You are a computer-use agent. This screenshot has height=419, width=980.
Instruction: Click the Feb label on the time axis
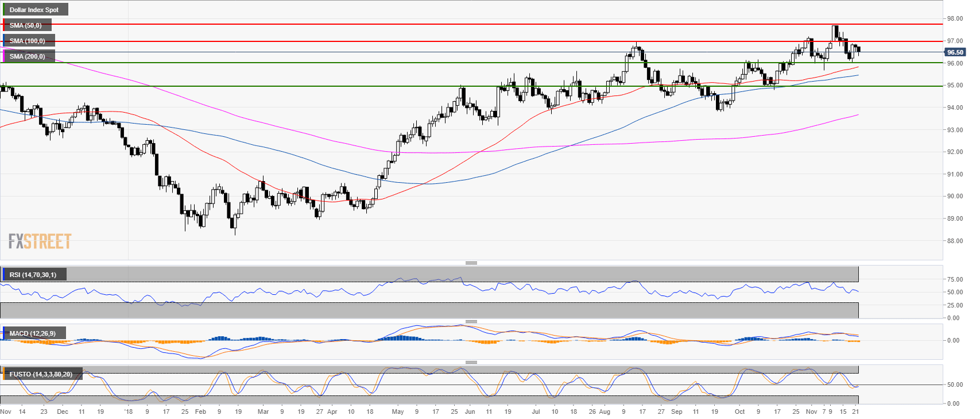pyautogui.click(x=200, y=412)
